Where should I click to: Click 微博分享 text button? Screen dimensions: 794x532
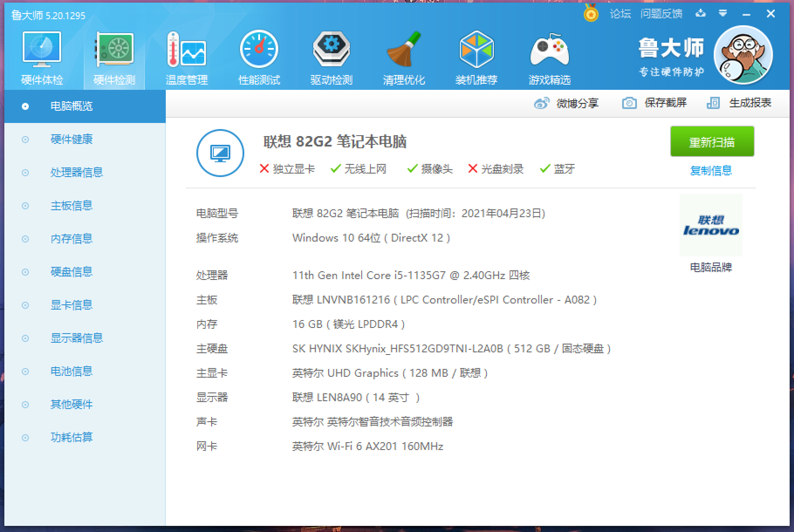pos(578,103)
